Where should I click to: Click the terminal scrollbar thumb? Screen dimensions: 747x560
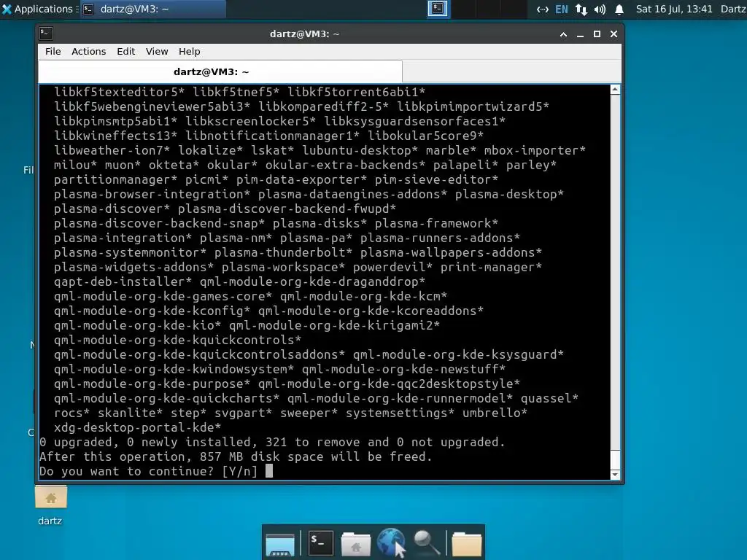(x=615, y=459)
